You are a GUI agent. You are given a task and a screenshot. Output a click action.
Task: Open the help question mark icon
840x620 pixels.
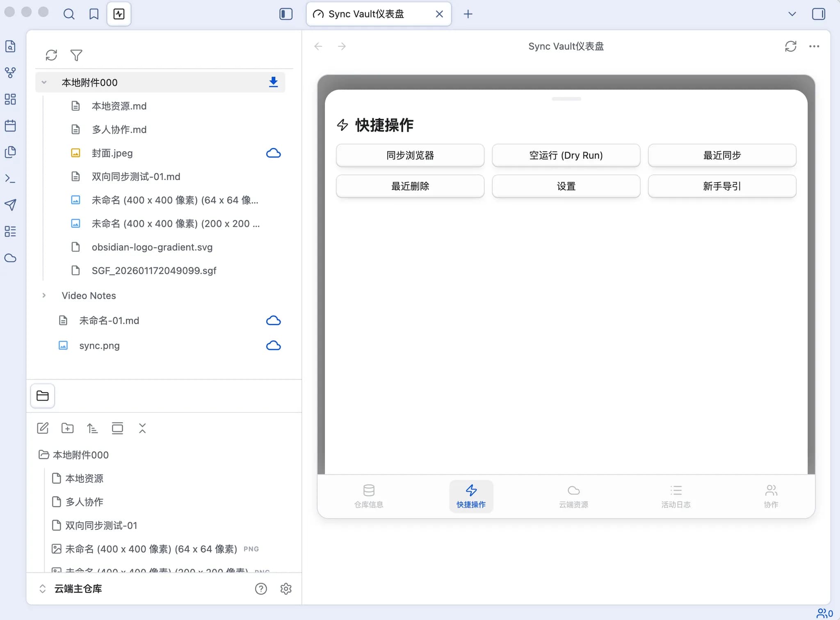point(261,589)
